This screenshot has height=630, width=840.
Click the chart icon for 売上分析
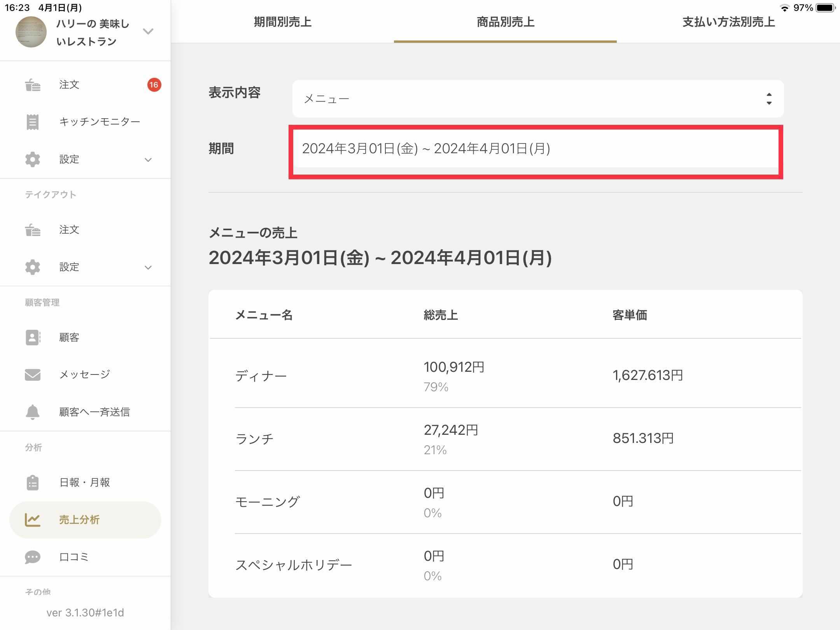(x=33, y=520)
